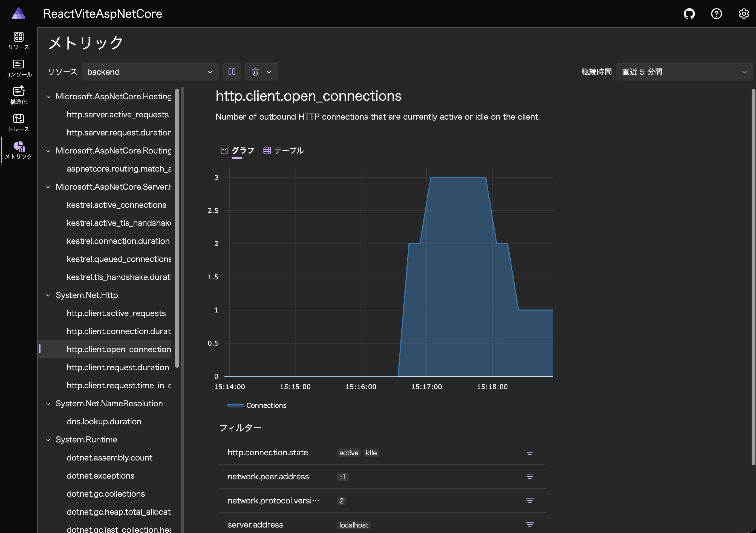Viewport: 756px width, 533px height.
Task: Open the GitHub repository icon
Action: (x=689, y=14)
